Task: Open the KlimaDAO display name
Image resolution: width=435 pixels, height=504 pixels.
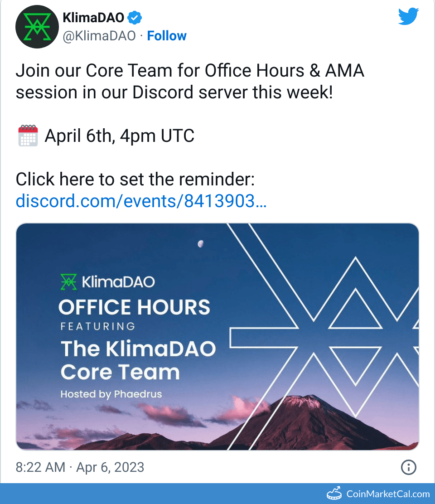Action: [x=93, y=18]
